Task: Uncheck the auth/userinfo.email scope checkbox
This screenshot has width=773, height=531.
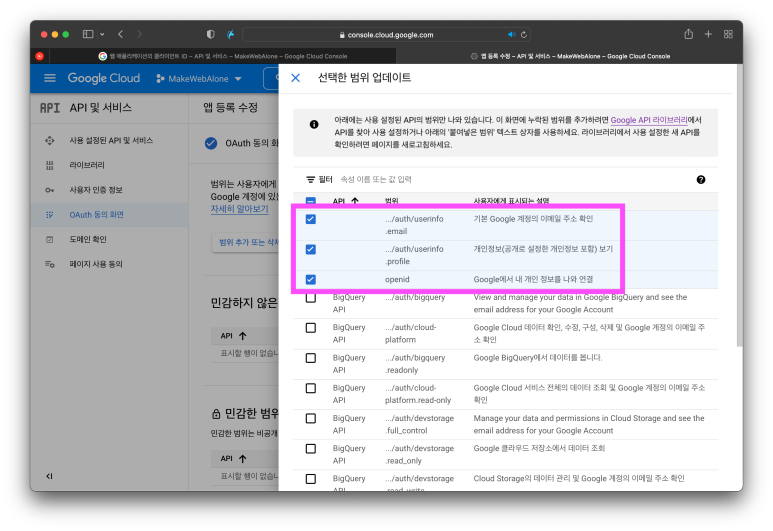Action: tap(311, 219)
